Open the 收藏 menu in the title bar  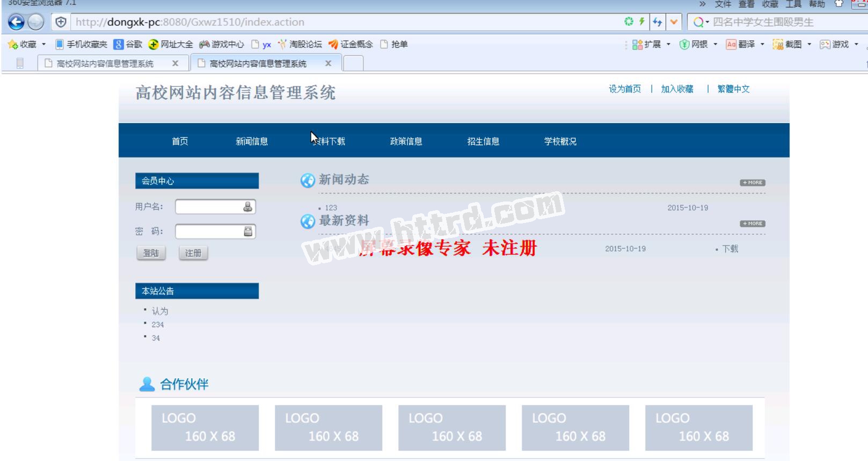click(x=770, y=4)
